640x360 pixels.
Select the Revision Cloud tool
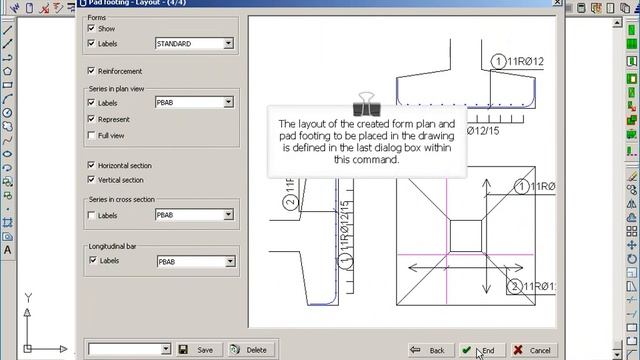point(7,127)
